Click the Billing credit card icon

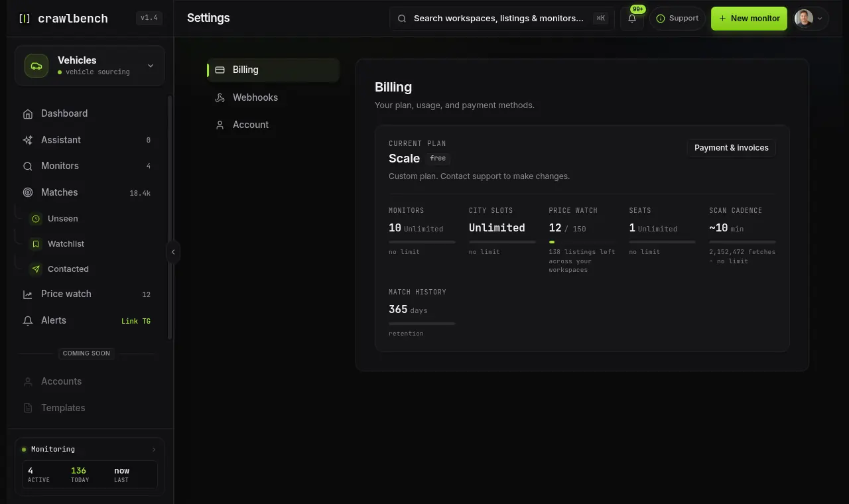(x=220, y=70)
